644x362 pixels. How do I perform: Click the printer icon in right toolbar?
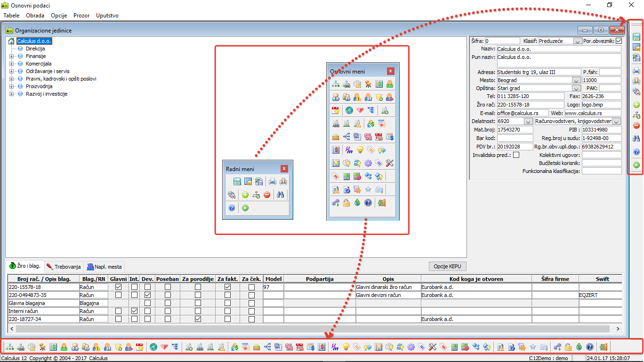(636, 71)
